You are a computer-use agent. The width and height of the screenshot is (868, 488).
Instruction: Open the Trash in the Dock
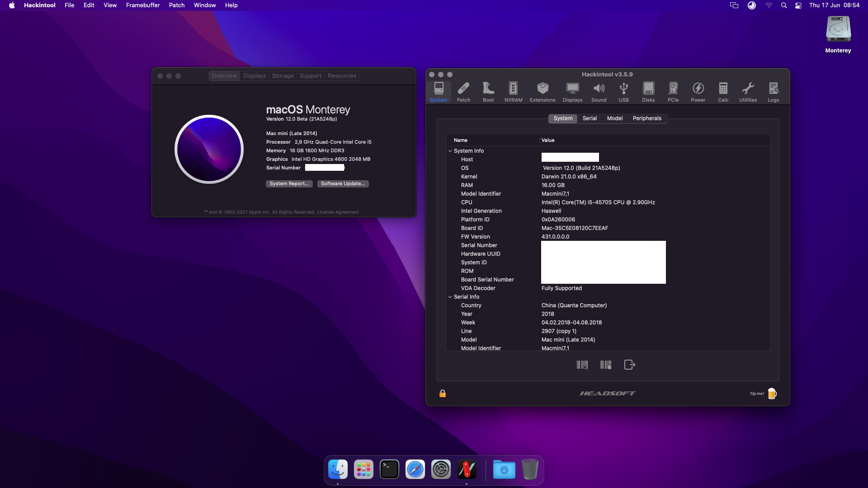[x=530, y=469]
